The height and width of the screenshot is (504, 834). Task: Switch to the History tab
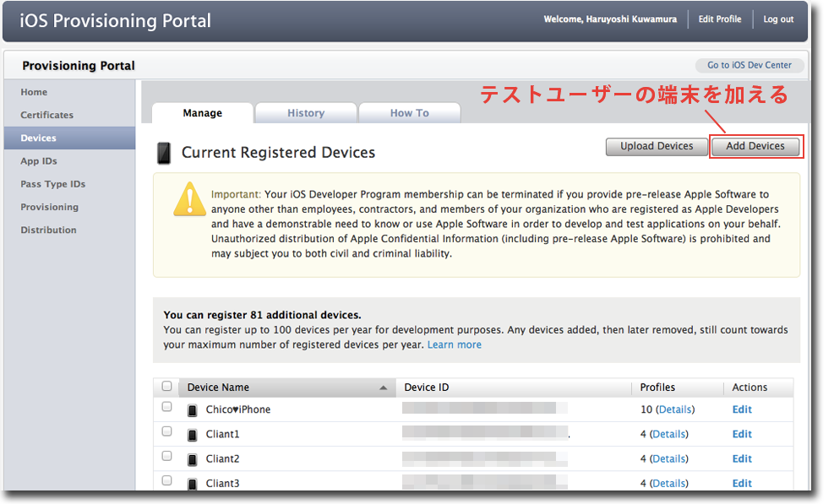[305, 113]
